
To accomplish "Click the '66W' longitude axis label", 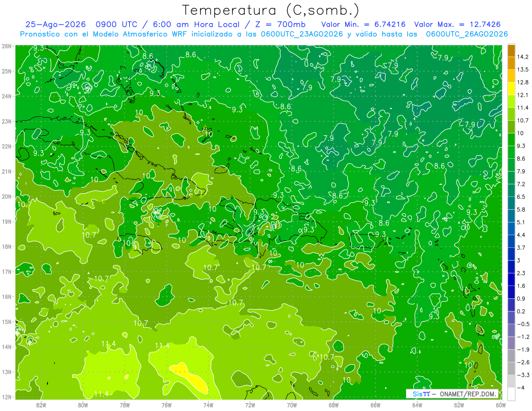I will [376, 405].
